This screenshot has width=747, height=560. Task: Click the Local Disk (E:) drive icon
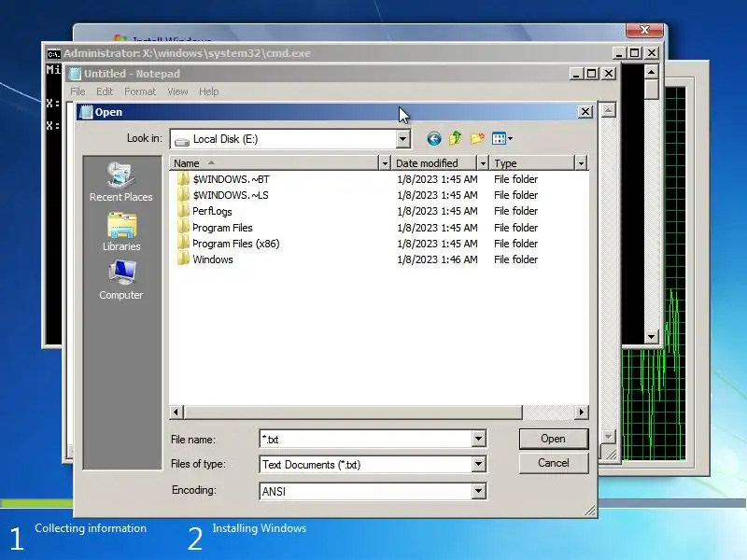(x=181, y=140)
